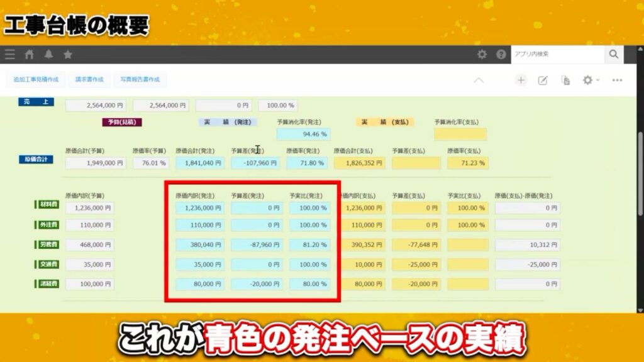Click the アプリ内検索 search field

pyautogui.click(x=558, y=54)
